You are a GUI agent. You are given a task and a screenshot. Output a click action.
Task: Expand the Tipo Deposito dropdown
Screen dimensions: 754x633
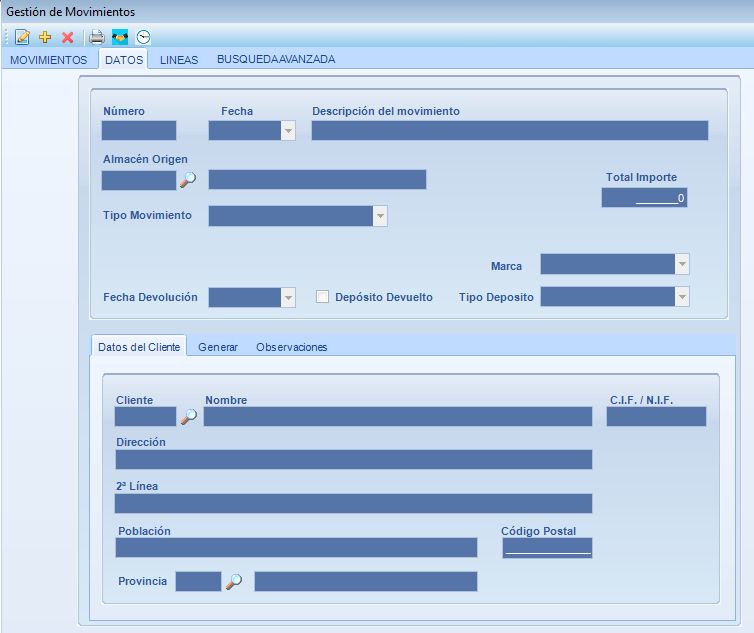click(x=682, y=297)
